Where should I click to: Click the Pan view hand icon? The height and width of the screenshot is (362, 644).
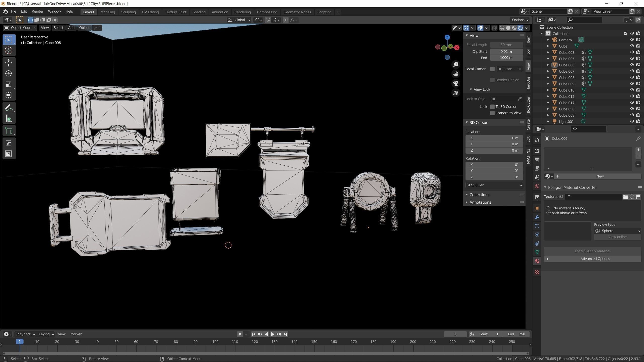click(x=456, y=74)
